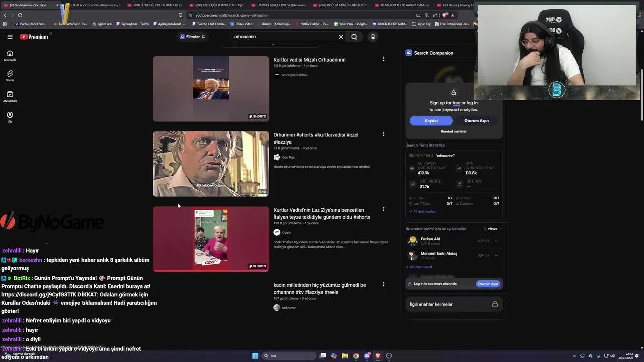644x362 pixels.
Task: Switch to the NERELİ OLDUĞUNU TAHMİN ETİ tab
Action: 155,5
